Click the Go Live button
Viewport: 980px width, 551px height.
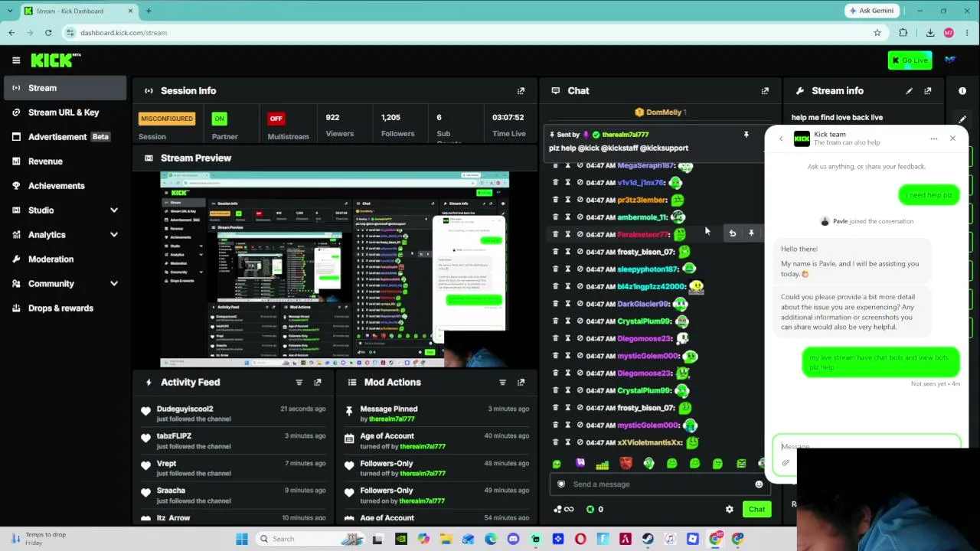[x=910, y=60]
